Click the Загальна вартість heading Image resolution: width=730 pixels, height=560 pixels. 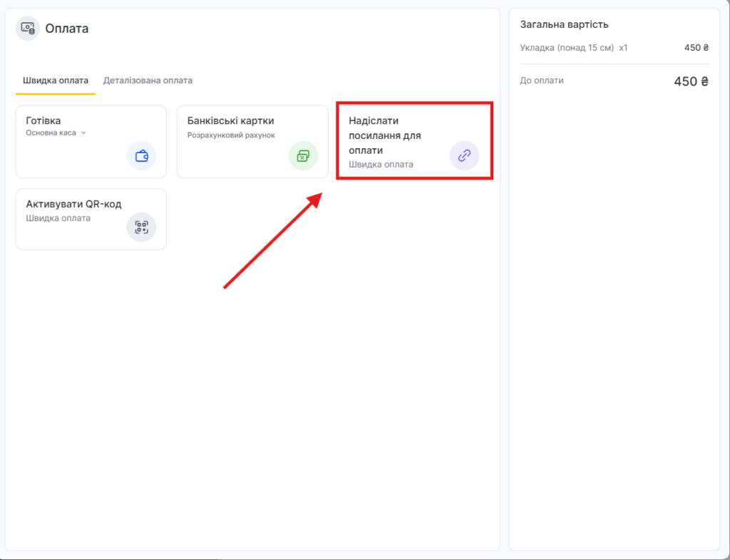[565, 24]
